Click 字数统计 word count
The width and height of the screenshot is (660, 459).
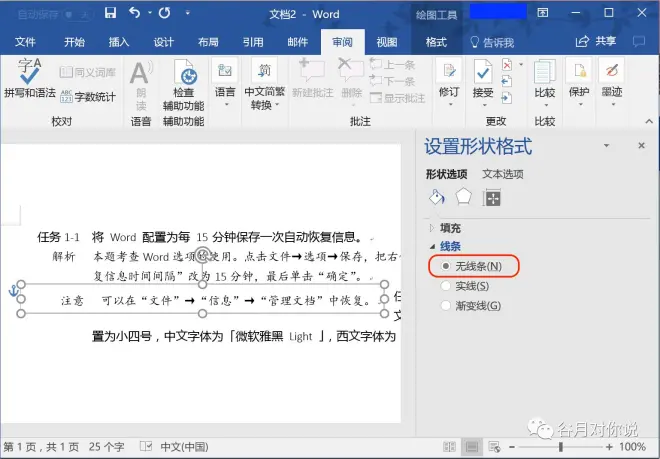(x=88, y=97)
